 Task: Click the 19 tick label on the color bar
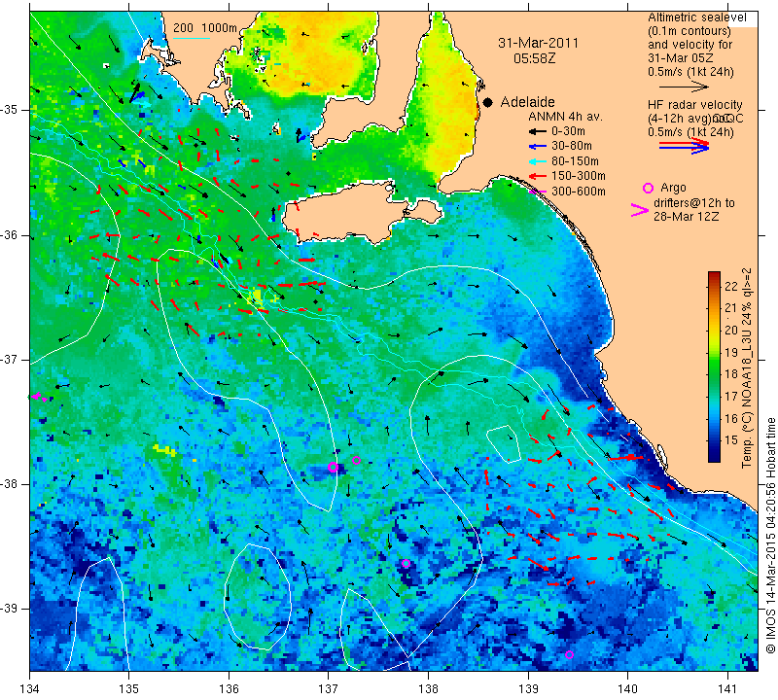731,352
